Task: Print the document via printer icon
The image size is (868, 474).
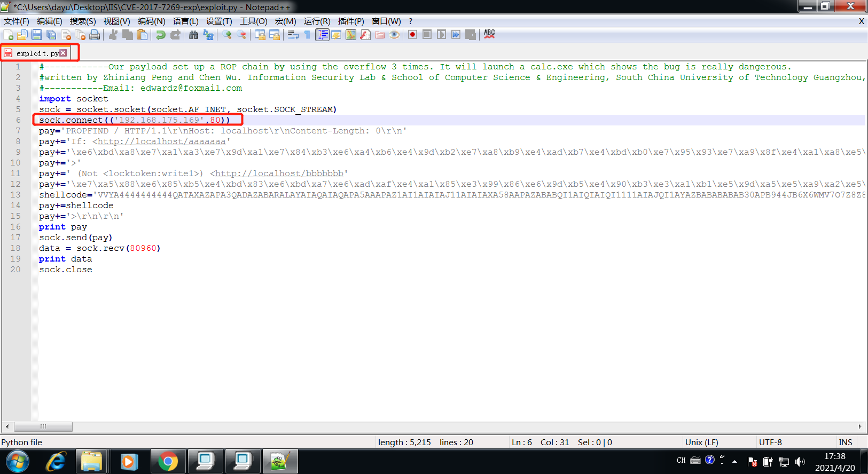Action: point(95,35)
